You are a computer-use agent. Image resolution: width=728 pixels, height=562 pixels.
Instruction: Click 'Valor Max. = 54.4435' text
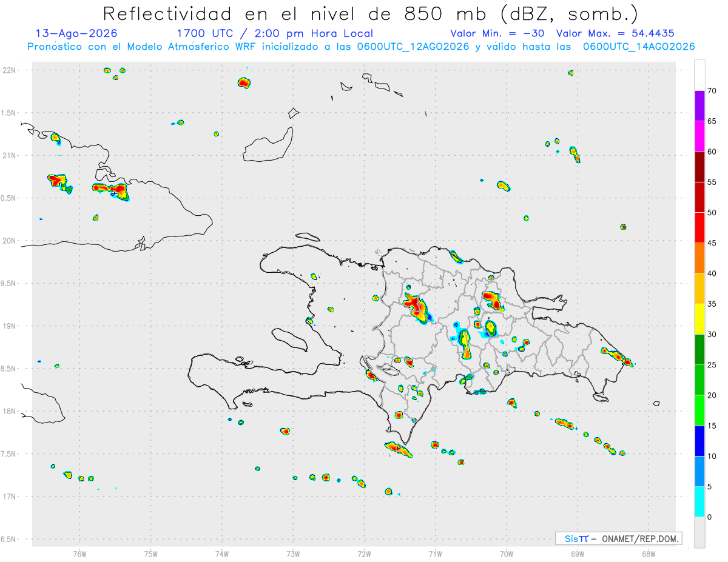616,33
